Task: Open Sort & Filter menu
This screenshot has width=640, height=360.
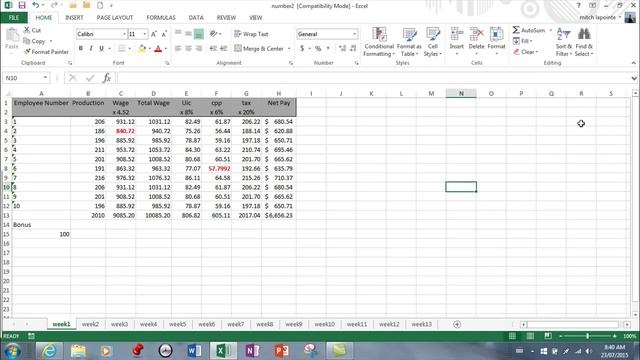Action: pyautogui.click(x=564, y=42)
